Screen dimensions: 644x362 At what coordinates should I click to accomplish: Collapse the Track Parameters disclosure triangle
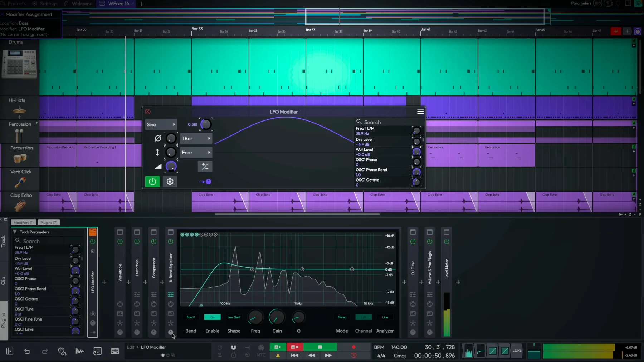tap(15, 232)
